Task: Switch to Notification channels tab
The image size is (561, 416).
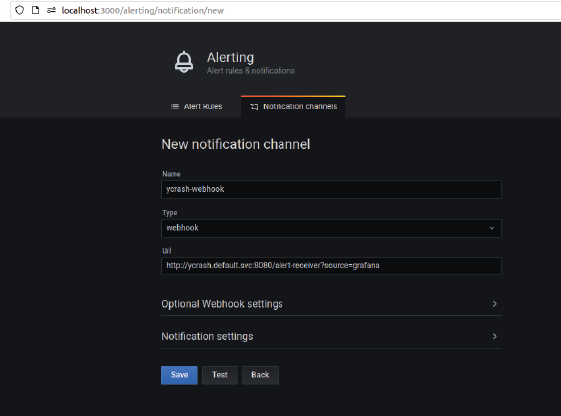Action: (293, 106)
